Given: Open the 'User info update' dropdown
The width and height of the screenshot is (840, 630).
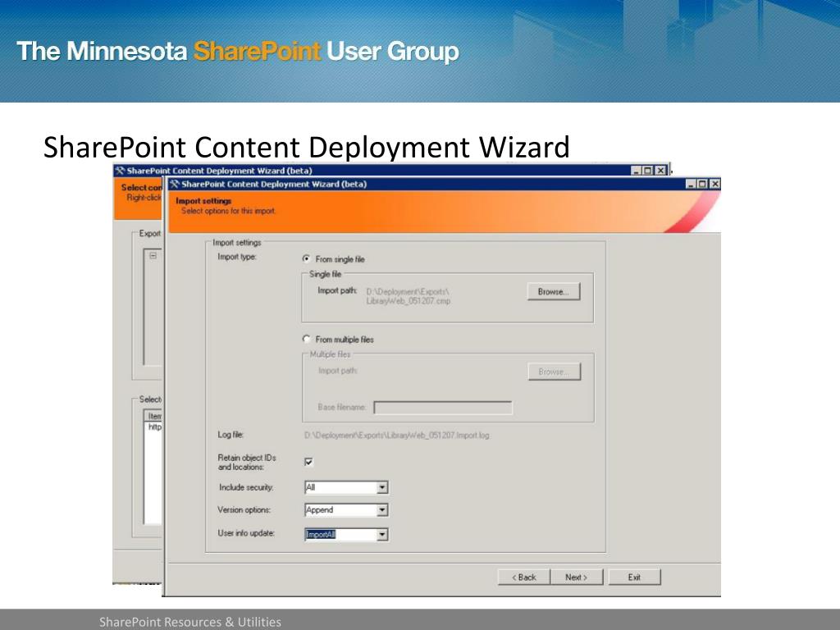Looking at the screenshot, I should (382, 535).
